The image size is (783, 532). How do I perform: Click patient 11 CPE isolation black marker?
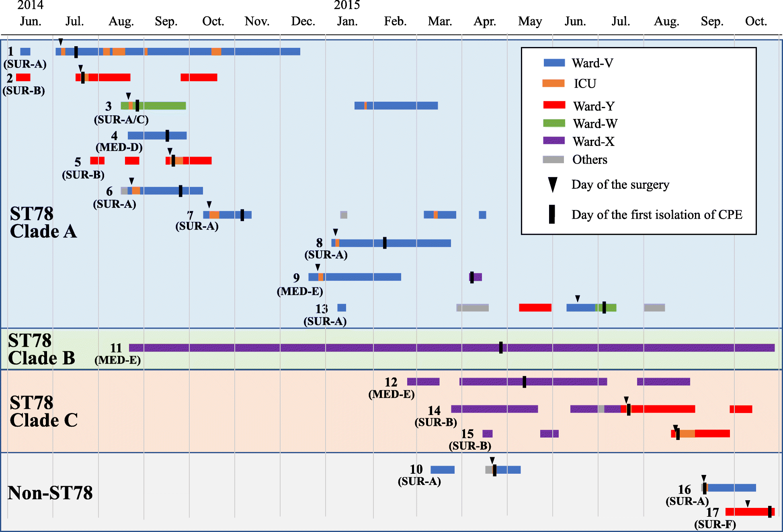pos(501,348)
